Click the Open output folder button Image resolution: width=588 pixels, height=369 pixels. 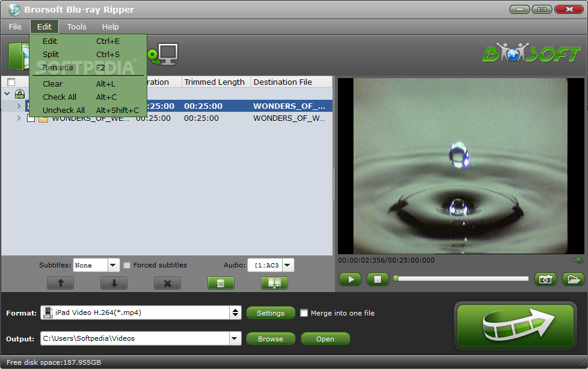pyautogui.click(x=325, y=339)
